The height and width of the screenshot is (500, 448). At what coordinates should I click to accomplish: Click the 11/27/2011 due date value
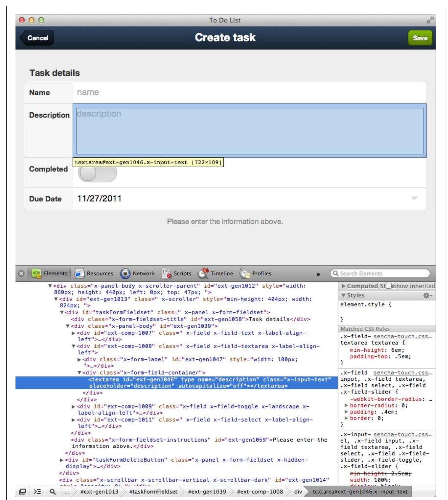99,199
